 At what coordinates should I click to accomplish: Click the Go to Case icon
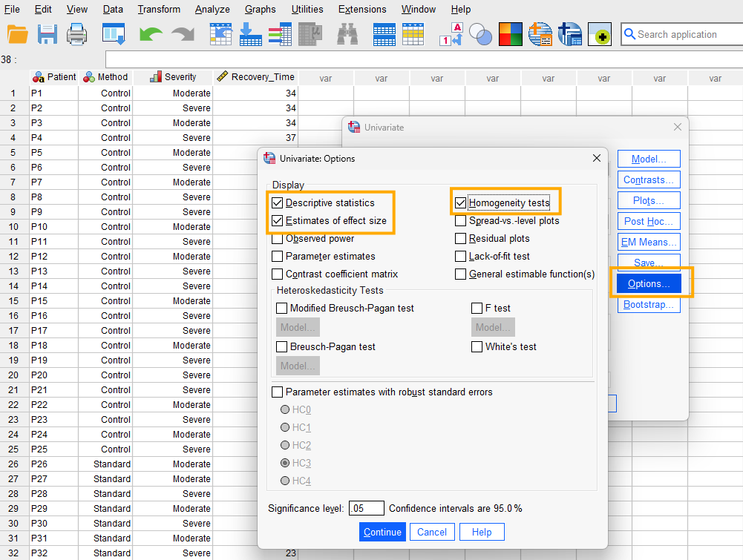pos(220,34)
